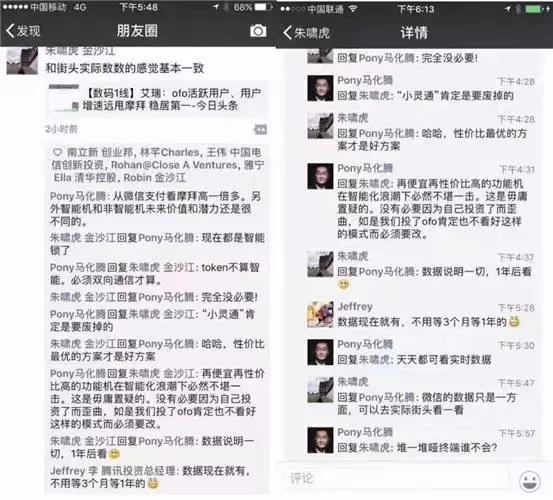The image size is (553, 500).
Task: Select comment 堆一堆哑终端谁不会?
Action: coord(446,448)
